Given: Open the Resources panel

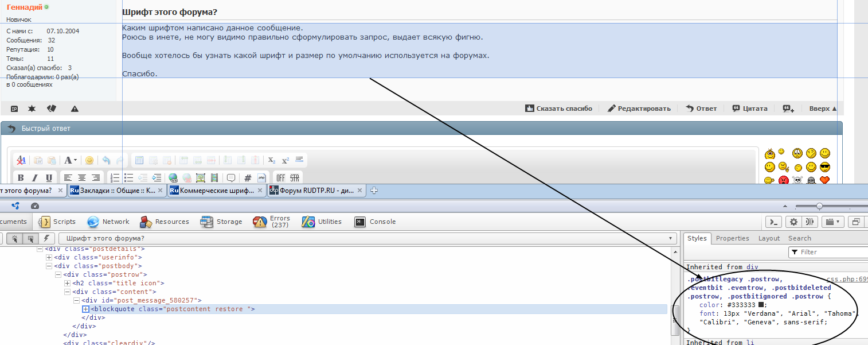Looking at the screenshot, I should coord(165,222).
